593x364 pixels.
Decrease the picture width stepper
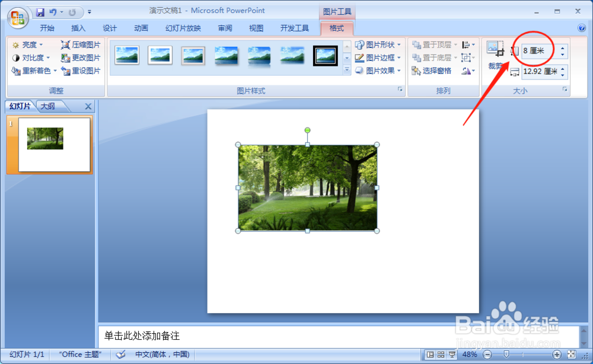pyautogui.click(x=563, y=75)
